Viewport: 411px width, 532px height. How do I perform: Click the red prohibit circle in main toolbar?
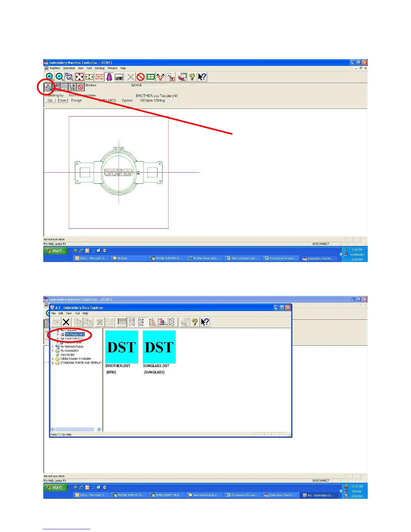coord(141,77)
